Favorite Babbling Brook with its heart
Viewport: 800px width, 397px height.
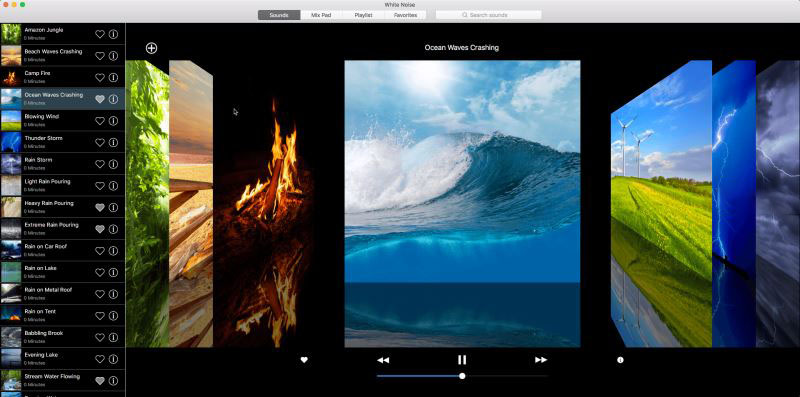pos(100,338)
